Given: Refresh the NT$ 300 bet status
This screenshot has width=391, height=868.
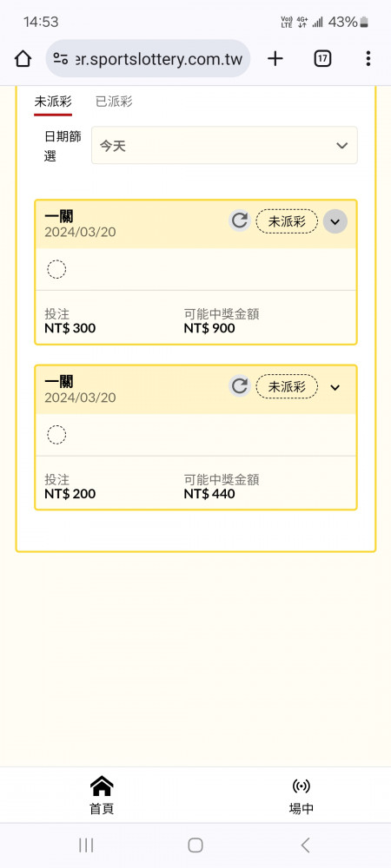Looking at the screenshot, I should pyautogui.click(x=239, y=221).
